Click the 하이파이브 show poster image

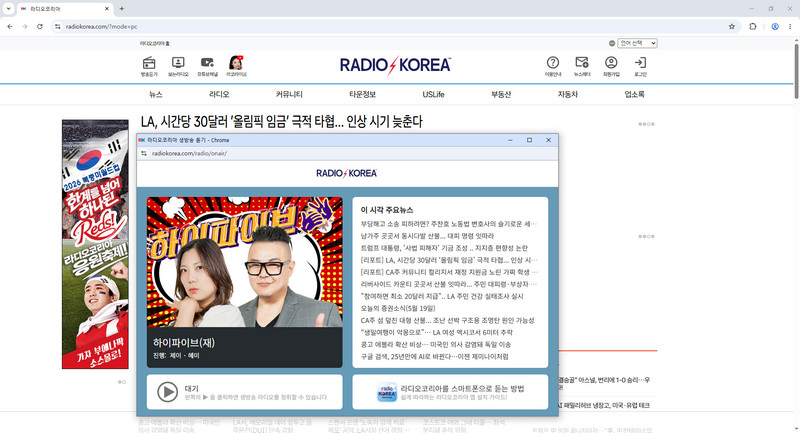pyautogui.click(x=244, y=262)
